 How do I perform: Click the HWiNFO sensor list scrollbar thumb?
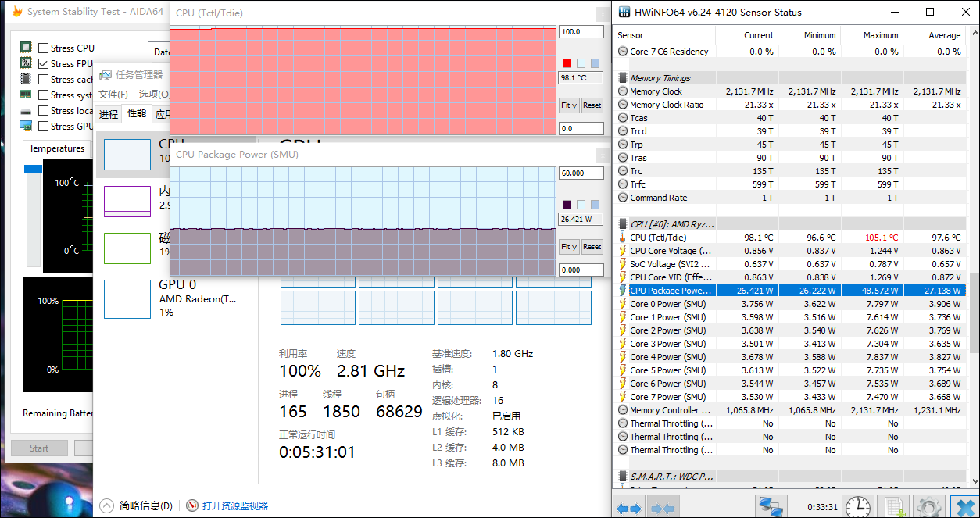pos(975,312)
